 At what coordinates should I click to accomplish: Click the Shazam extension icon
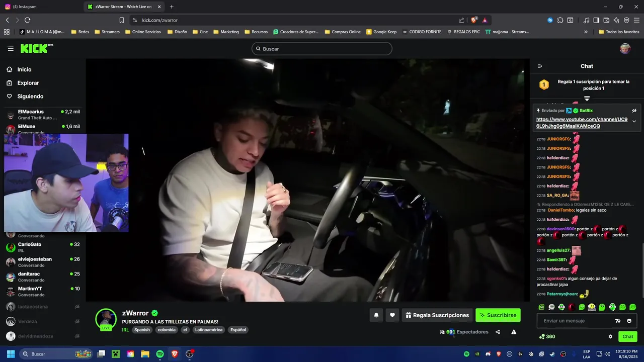[550, 20]
